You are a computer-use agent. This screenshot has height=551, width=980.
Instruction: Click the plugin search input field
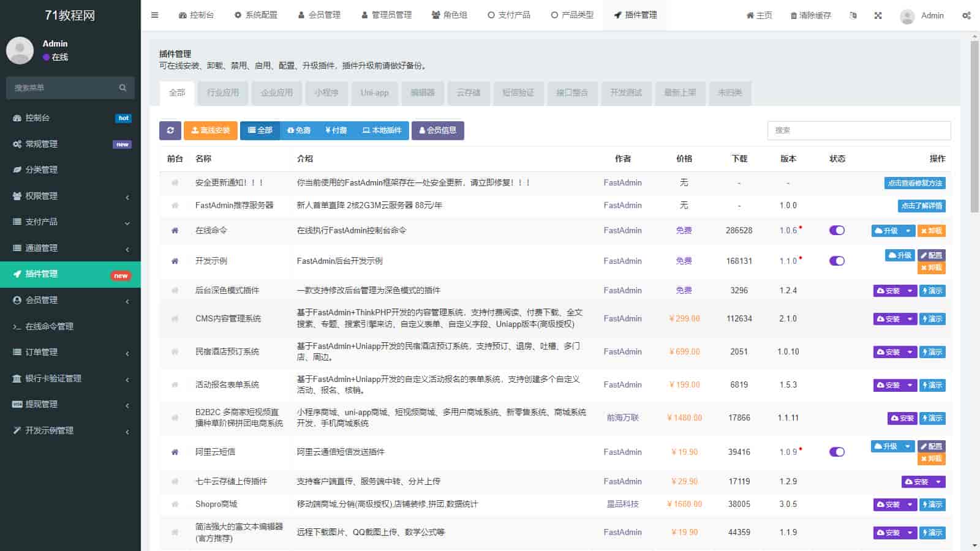pyautogui.click(x=859, y=130)
